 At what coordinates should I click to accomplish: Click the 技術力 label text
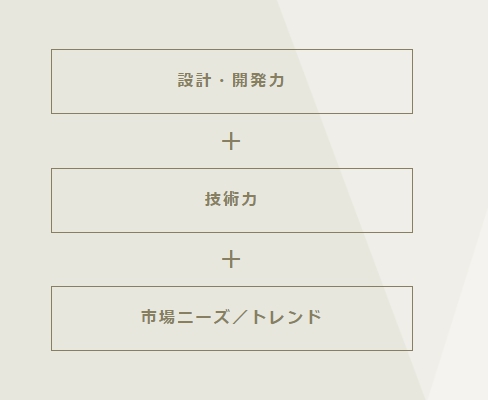pos(231,199)
